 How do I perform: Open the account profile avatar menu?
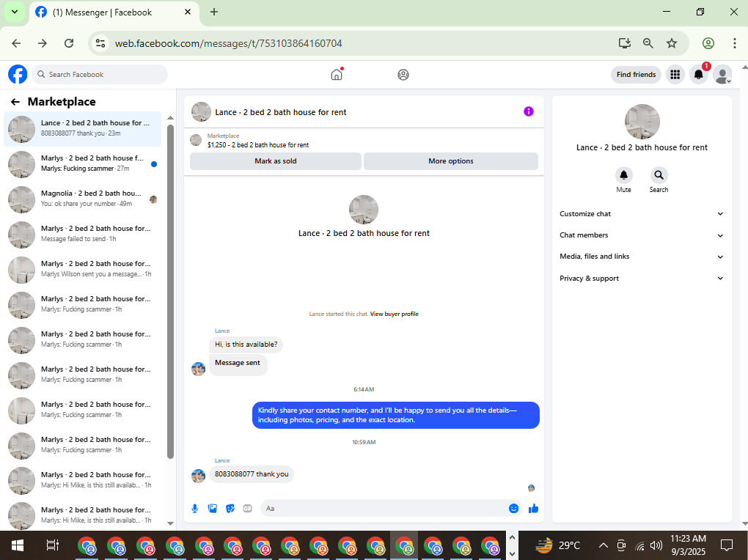tap(722, 75)
